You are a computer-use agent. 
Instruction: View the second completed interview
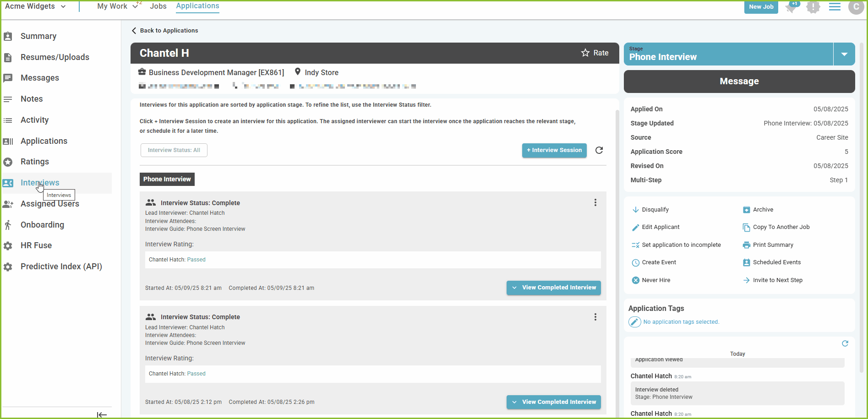coord(553,402)
